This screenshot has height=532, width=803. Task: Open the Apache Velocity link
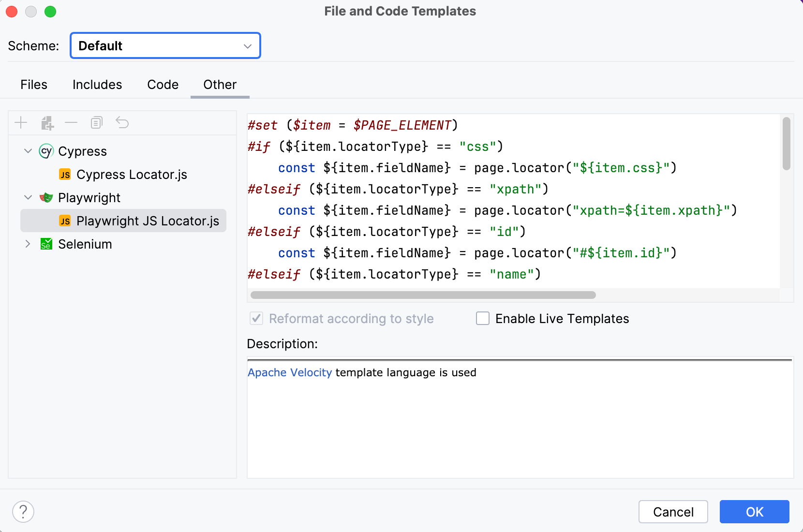coord(290,372)
